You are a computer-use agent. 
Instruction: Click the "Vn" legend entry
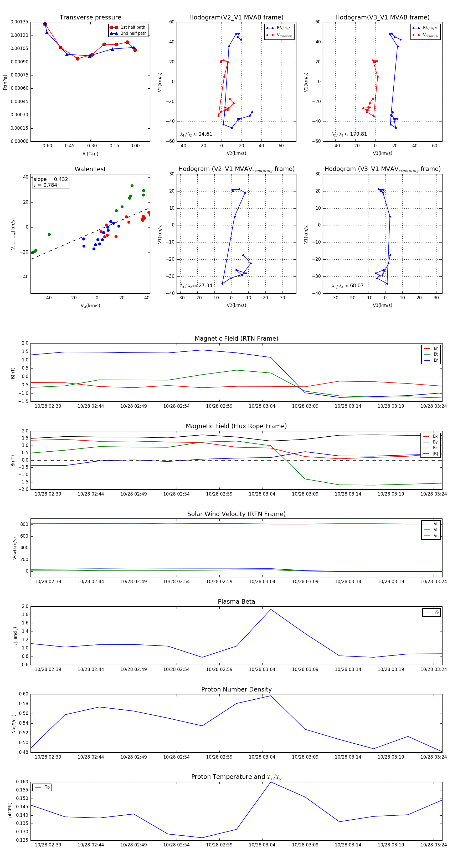pyautogui.click(x=431, y=536)
